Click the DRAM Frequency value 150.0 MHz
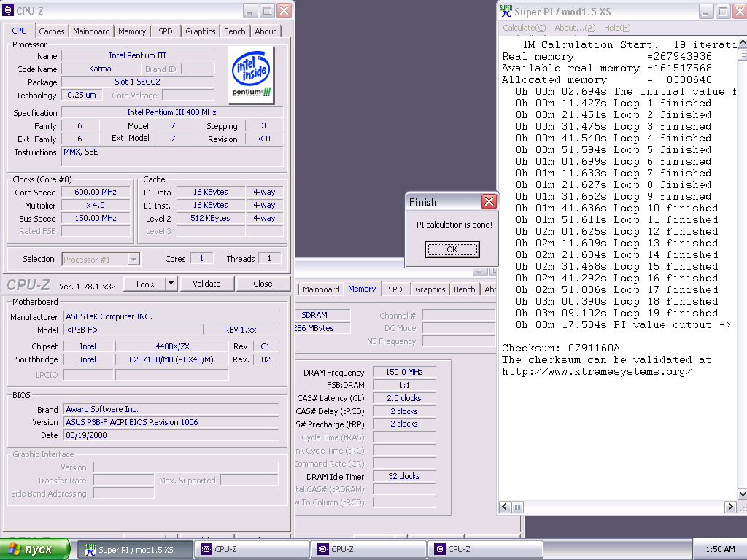 (x=404, y=372)
